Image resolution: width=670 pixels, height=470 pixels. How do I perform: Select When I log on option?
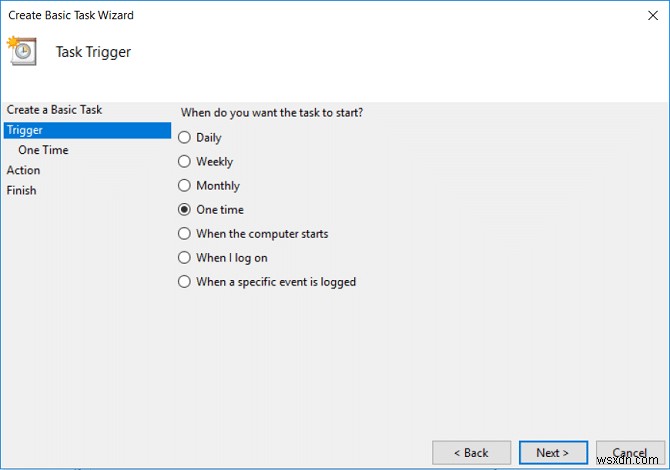184,258
